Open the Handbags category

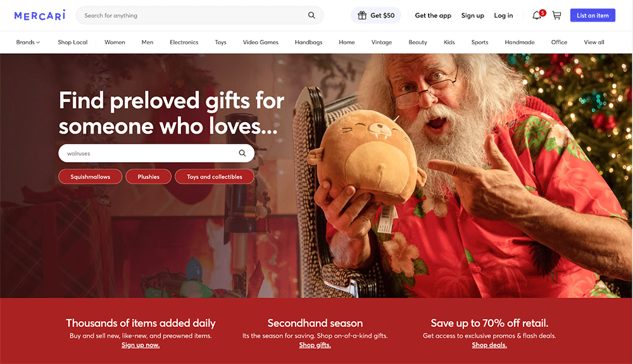tap(308, 42)
